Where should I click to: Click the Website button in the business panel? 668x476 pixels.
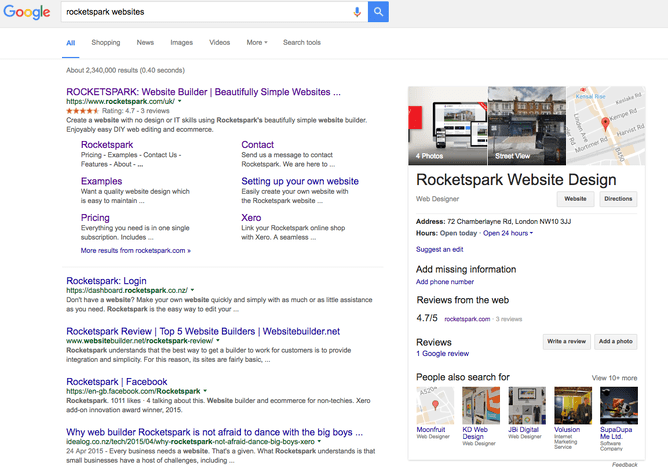click(576, 199)
